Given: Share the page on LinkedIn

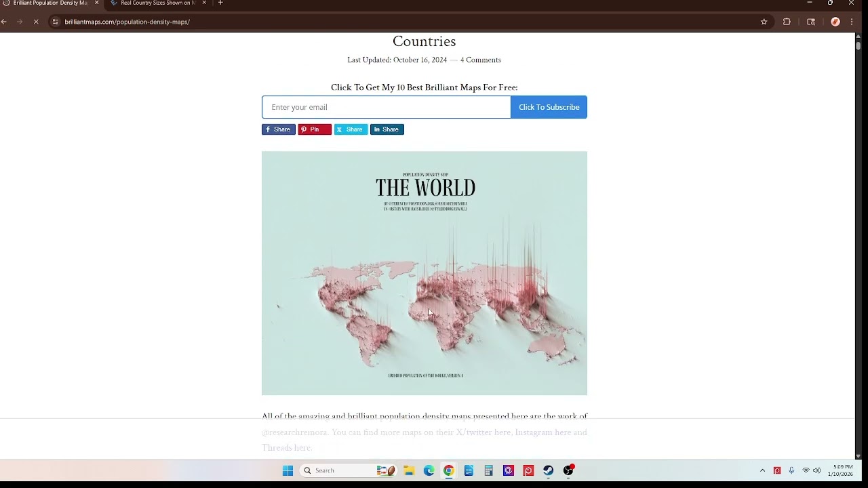Looking at the screenshot, I should pos(387,129).
